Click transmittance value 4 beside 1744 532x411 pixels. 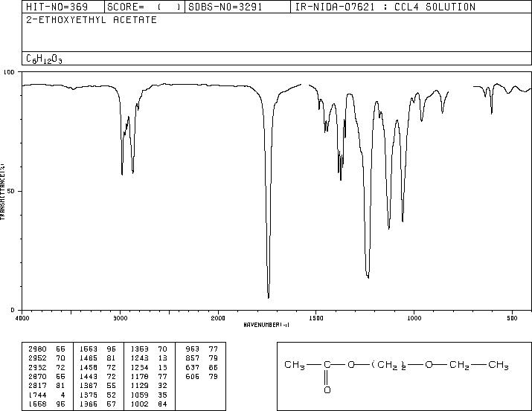click(x=63, y=395)
